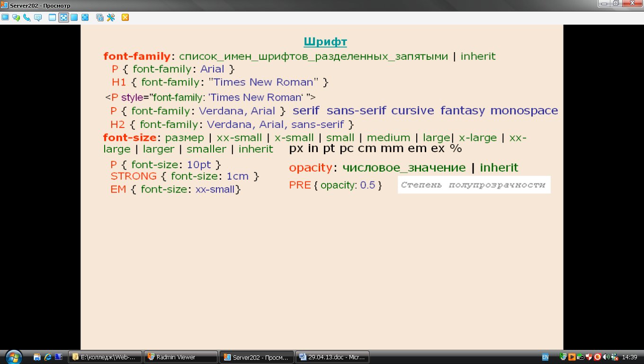The image size is (644, 364).
Task: Send message using single speech bubble icon
Action: (38, 18)
